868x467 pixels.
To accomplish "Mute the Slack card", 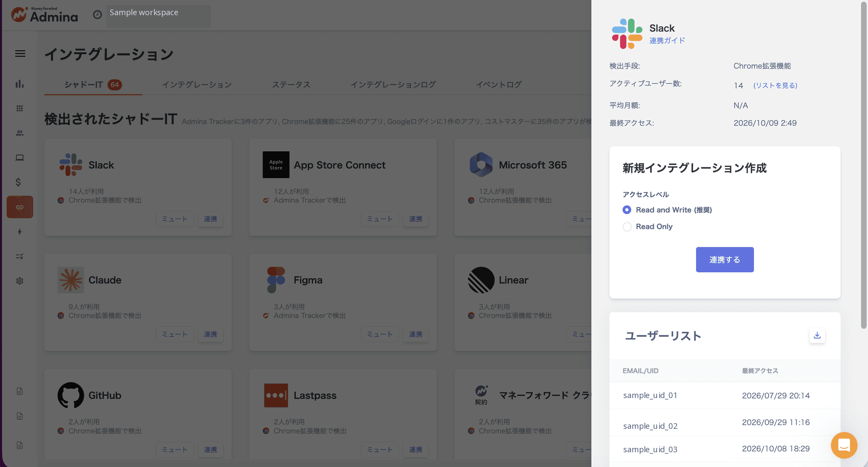I will click(x=174, y=219).
